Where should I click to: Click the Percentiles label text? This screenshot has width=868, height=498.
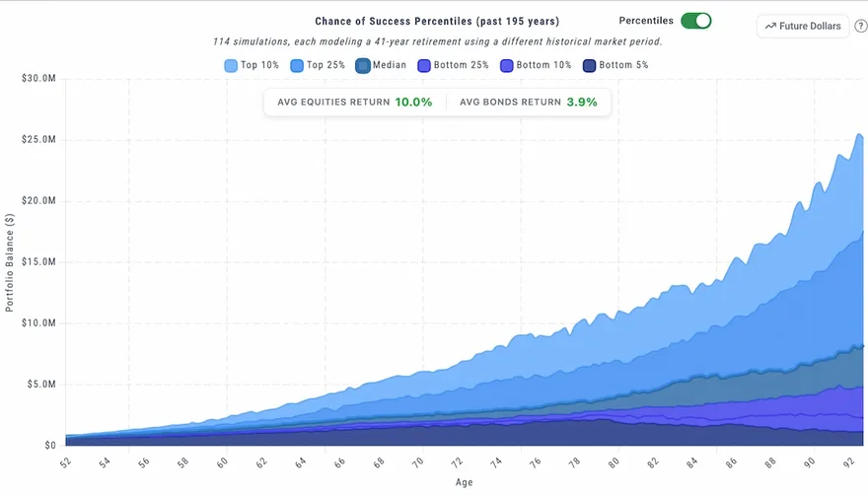[646, 21]
